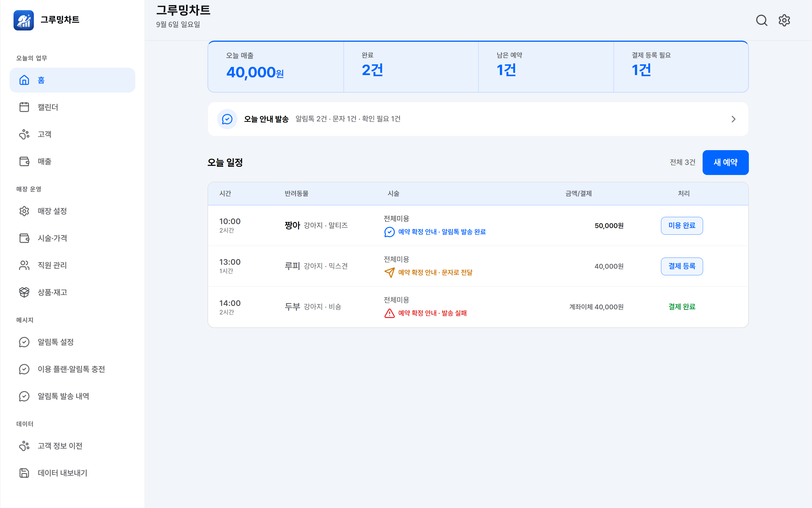
Task: Click blue check icon in 짱아 row
Action: tap(389, 232)
